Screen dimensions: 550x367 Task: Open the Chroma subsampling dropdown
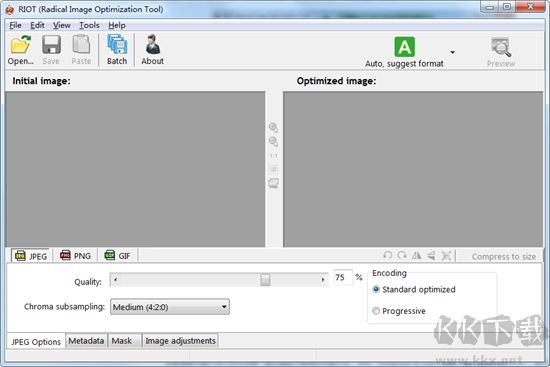[170, 307]
